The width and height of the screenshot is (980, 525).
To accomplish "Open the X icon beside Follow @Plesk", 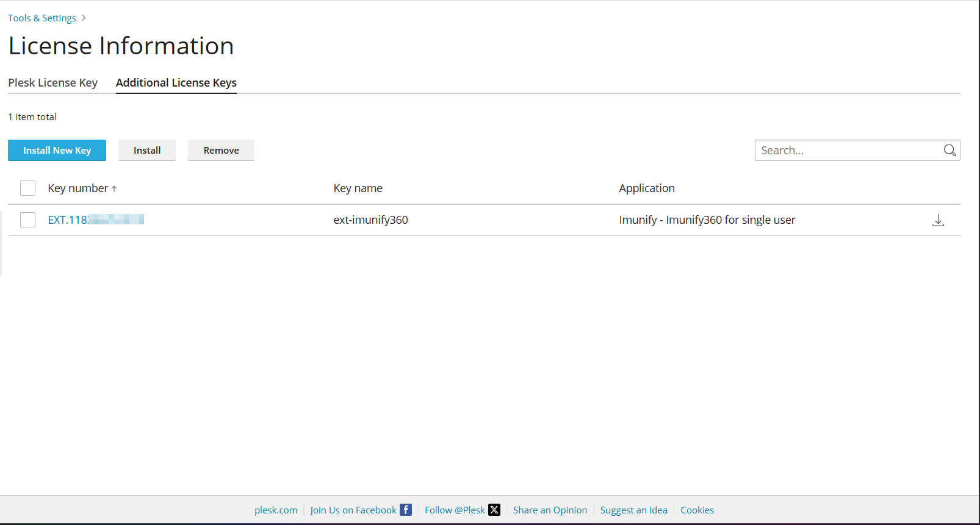I will coord(494,510).
